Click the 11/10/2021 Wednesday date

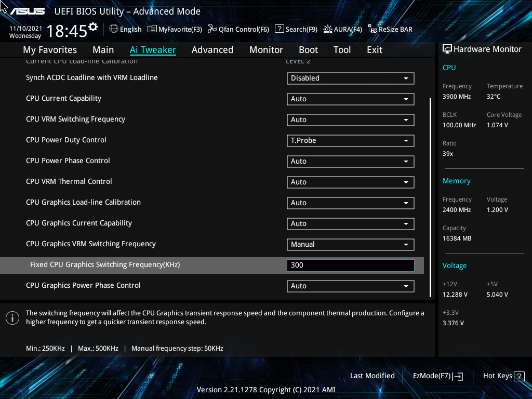tap(25, 32)
